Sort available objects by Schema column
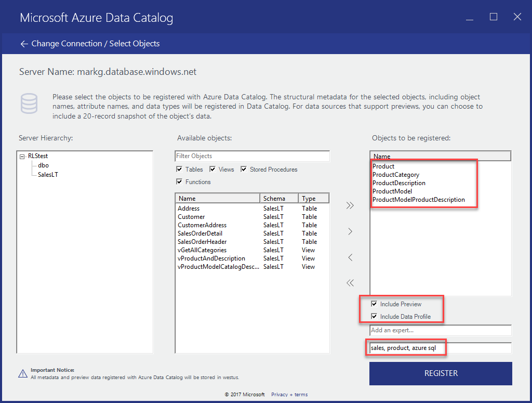Screen dimensions: 532x403 click(279, 198)
